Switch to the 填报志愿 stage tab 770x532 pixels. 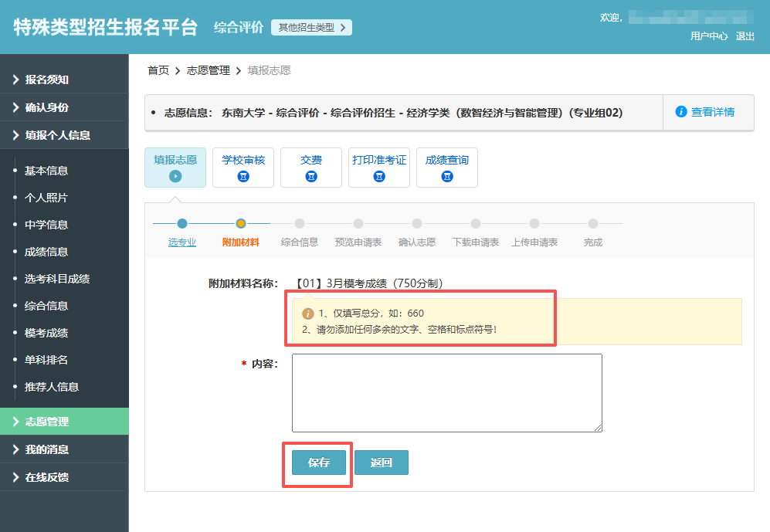(x=175, y=168)
